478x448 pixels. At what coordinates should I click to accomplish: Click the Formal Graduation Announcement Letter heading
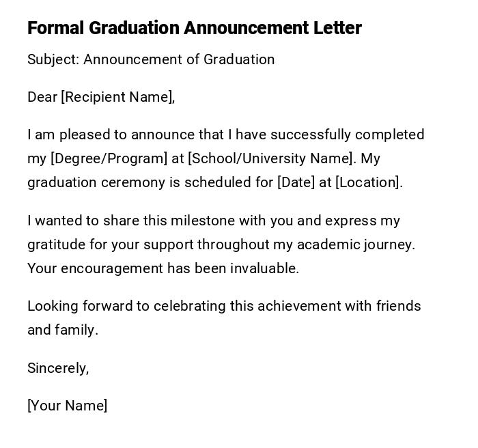[194, 28]
